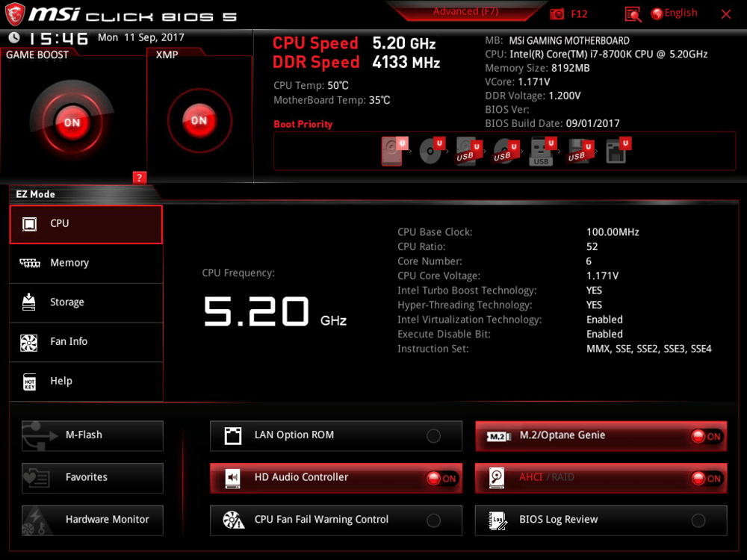
Task: Click the Instruction Set MMX, SSE list
Action: coord(649,349)
